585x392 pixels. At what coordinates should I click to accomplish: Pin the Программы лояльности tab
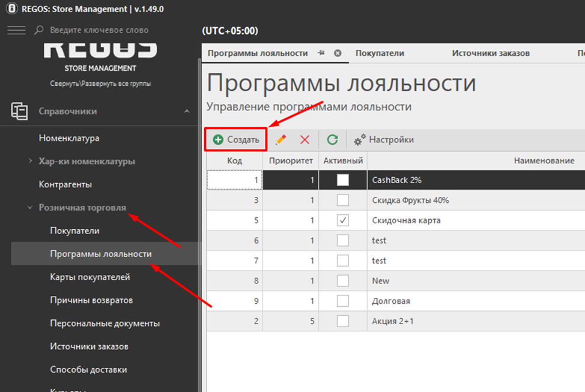pos(321,53)
